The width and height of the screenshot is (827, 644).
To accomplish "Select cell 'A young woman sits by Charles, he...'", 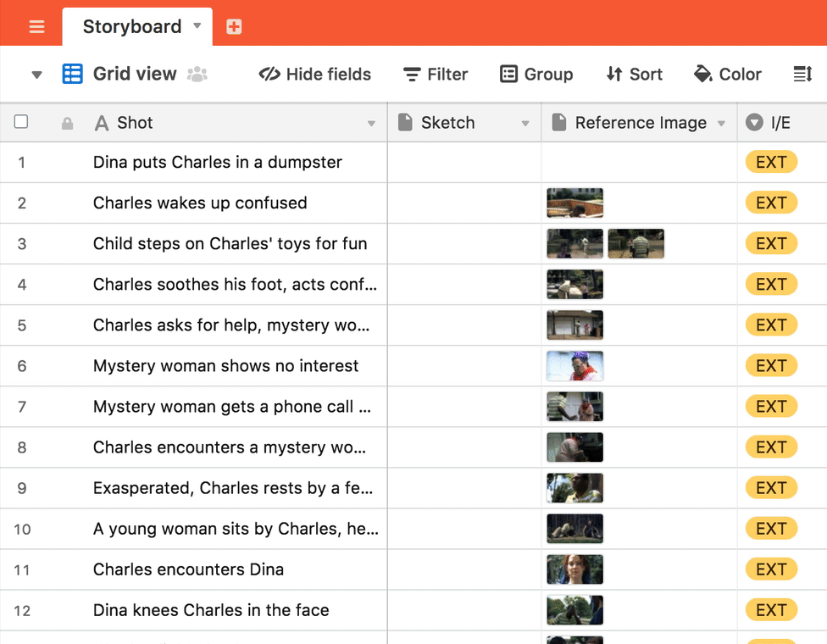I will click(236, 529).
